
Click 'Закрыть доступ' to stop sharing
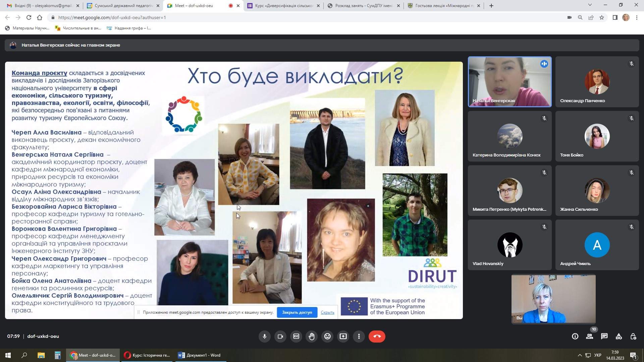pos(297,312)
